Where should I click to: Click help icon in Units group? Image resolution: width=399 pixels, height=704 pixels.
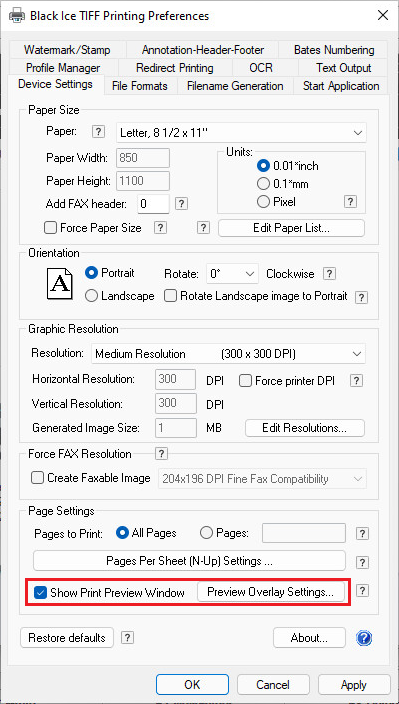(x=351, y=202)
